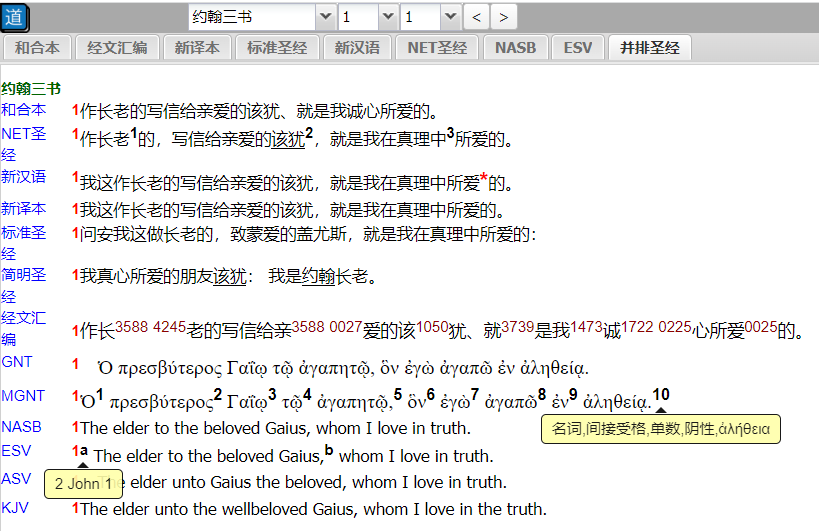Click the red asterisk footnote in 新汉语 verse
This screenshot has width=819, height=531.
483,179
